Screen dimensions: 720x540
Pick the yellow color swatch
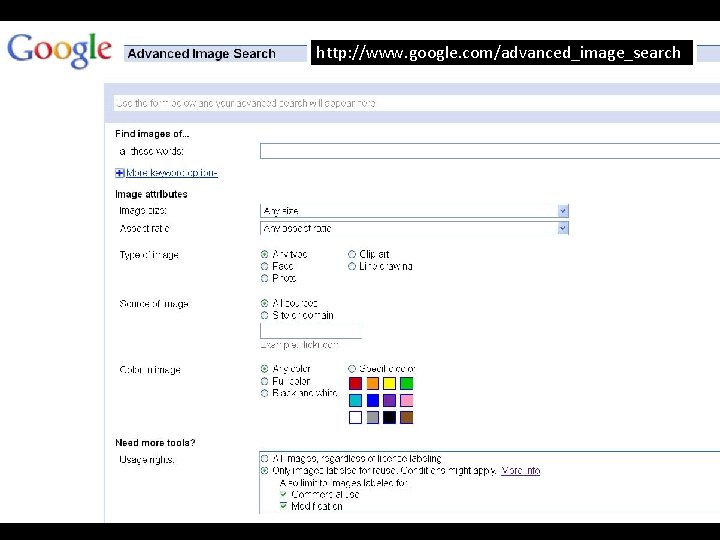click(389, 383)
